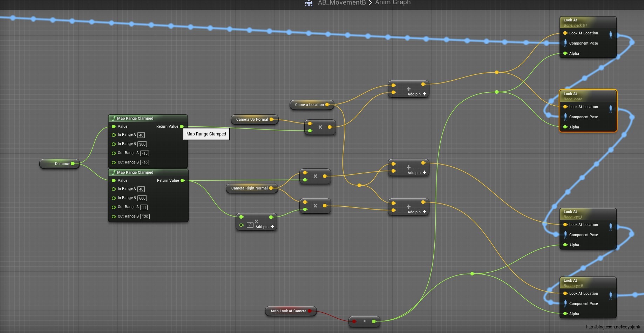This screenshot has height=333, width=644.
Task: Click the Distance variable node
Action: click(60, 164)
